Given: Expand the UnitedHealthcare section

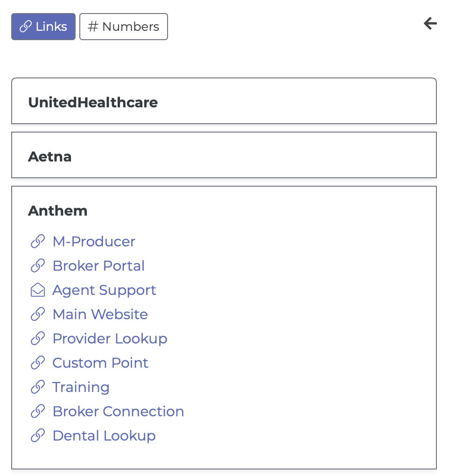Looking at the screenshot, I should 224,101.
